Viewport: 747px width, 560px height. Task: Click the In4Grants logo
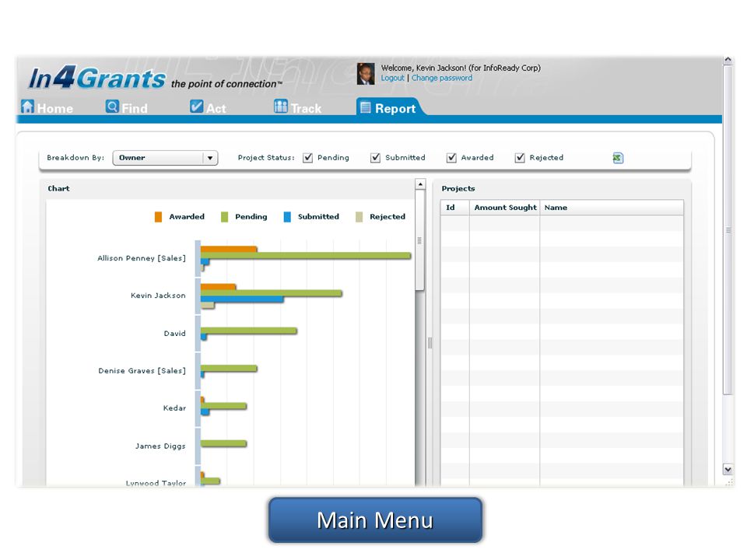97,78
